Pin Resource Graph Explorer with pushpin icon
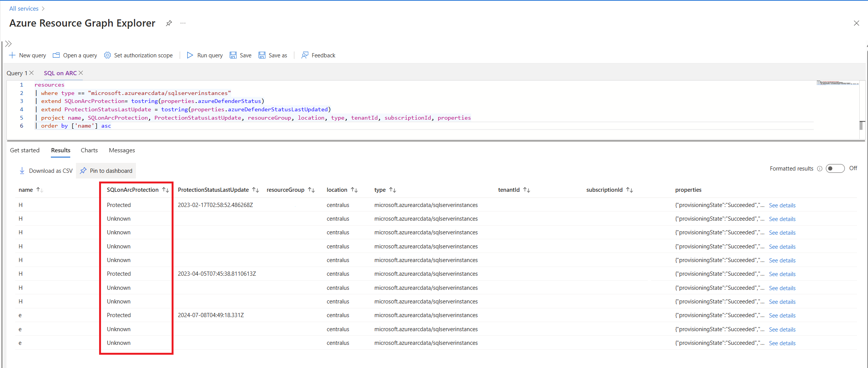Viewport: 868px width, 368px height. (169, 23)
